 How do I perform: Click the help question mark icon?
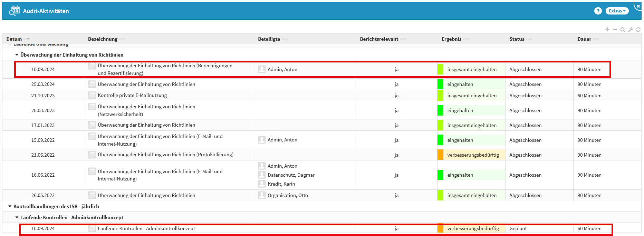coord(598,11)
